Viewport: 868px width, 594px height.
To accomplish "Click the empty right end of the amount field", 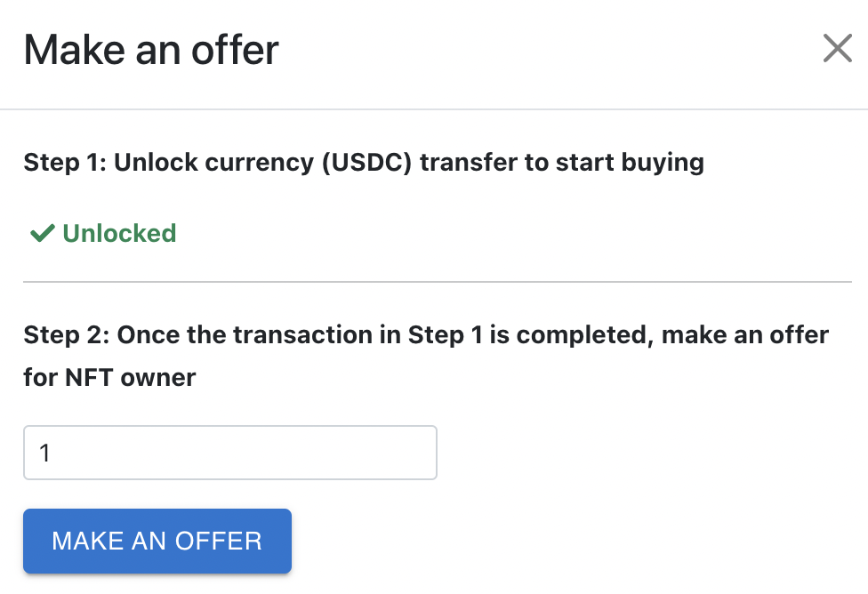I will tap(391, 453).
